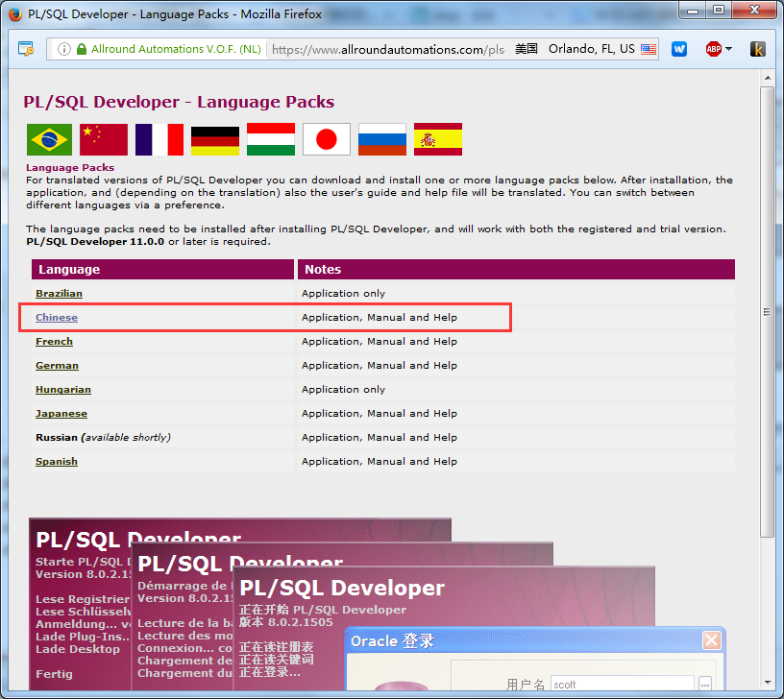
Task: Click the Chinese row notes text
Action: pos(379,317)
